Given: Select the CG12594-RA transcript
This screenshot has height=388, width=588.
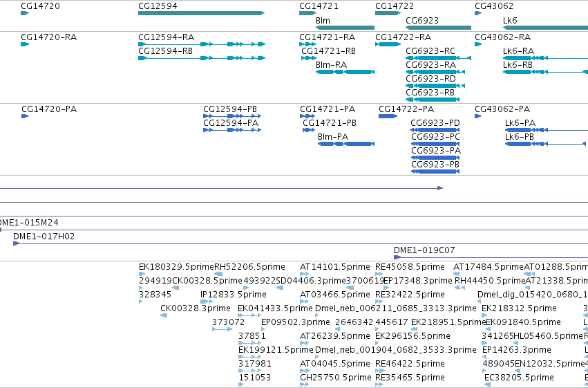Looking at the screenshot, I should pyautogui.click(x=202, y=44).
